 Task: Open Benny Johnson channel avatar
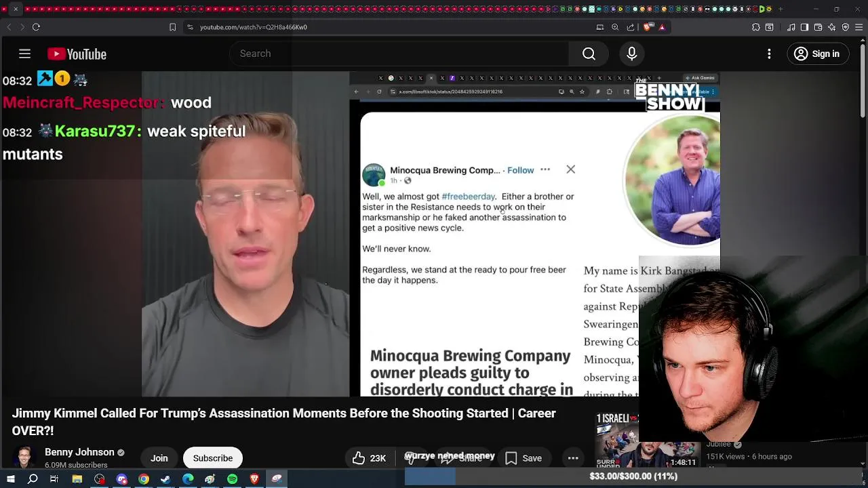tap(24, 457)
